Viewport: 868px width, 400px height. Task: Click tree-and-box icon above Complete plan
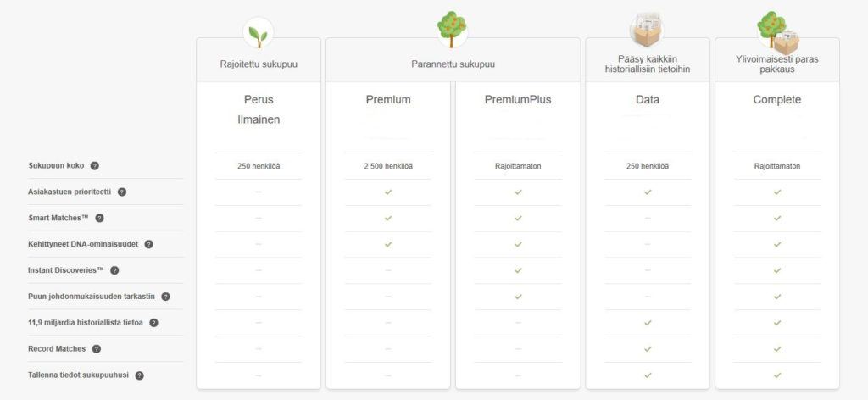tap(776, 32)
